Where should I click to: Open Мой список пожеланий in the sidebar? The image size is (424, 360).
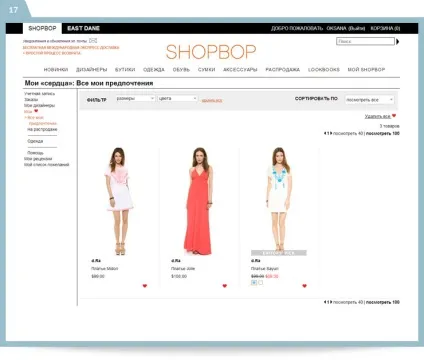pyautogui.click(x=47, y=165)
